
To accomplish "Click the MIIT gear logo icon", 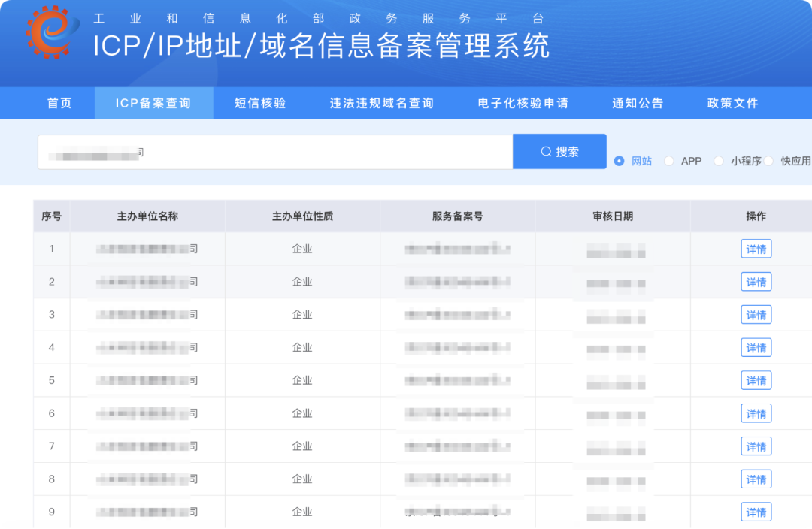I will click(x=52, y=32).
